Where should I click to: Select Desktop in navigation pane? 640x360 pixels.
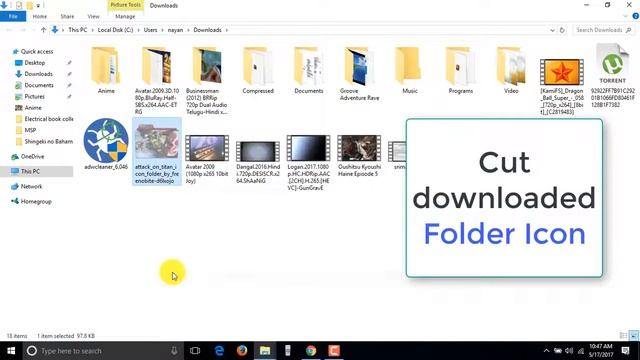click(35, 63)
